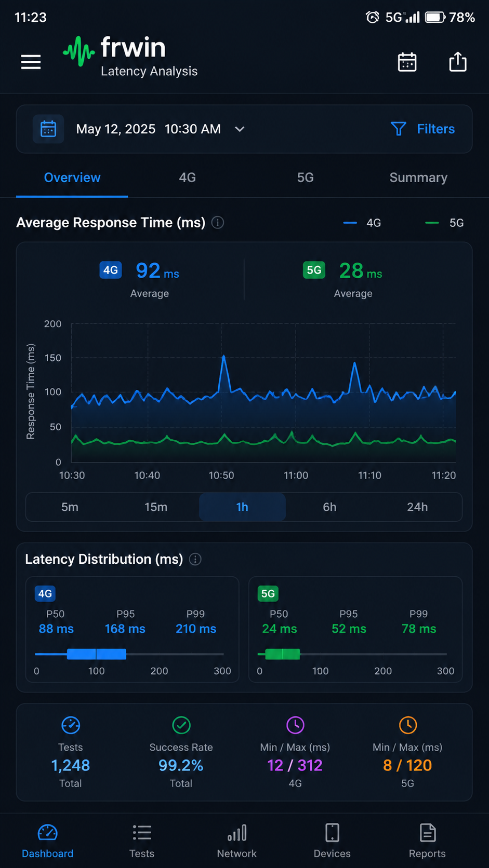Open the calendar icon in header
Viewport: 489px width, 868px height.
[x=407, y=62]
